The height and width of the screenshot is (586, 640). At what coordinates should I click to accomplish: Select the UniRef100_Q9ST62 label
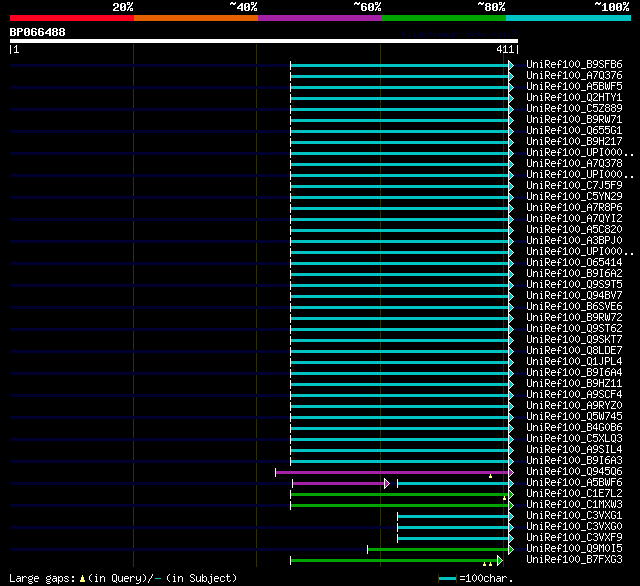coord(574,329)
